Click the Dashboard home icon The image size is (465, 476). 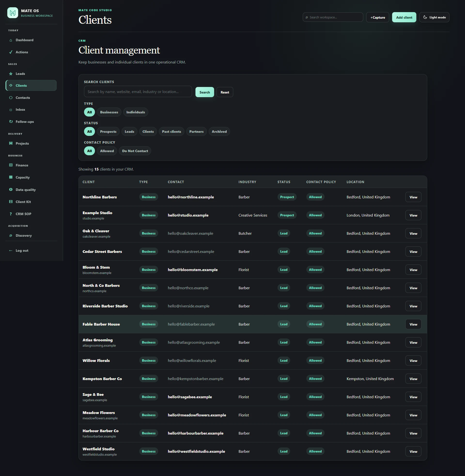[11, 40]
